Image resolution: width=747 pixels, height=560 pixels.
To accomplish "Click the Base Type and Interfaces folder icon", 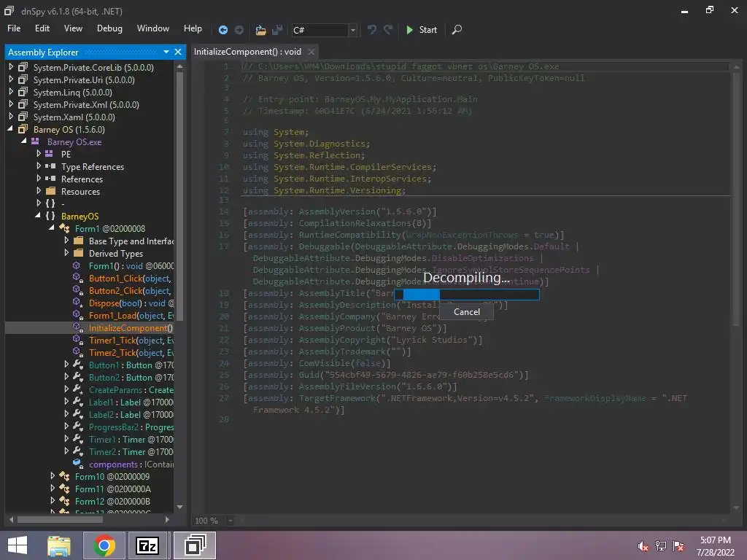I will pos(79,241).
